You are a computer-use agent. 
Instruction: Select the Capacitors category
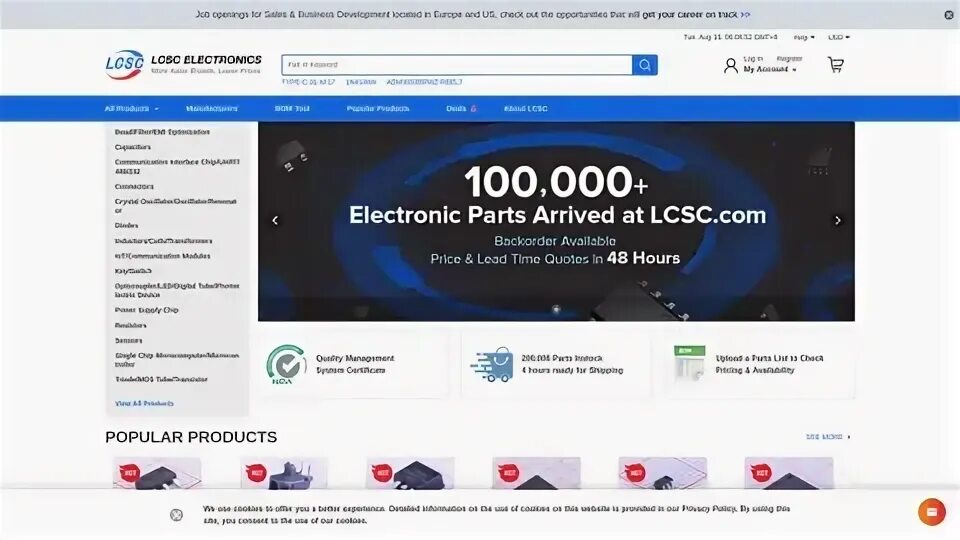pyautogui.click(x=132, y=147)
